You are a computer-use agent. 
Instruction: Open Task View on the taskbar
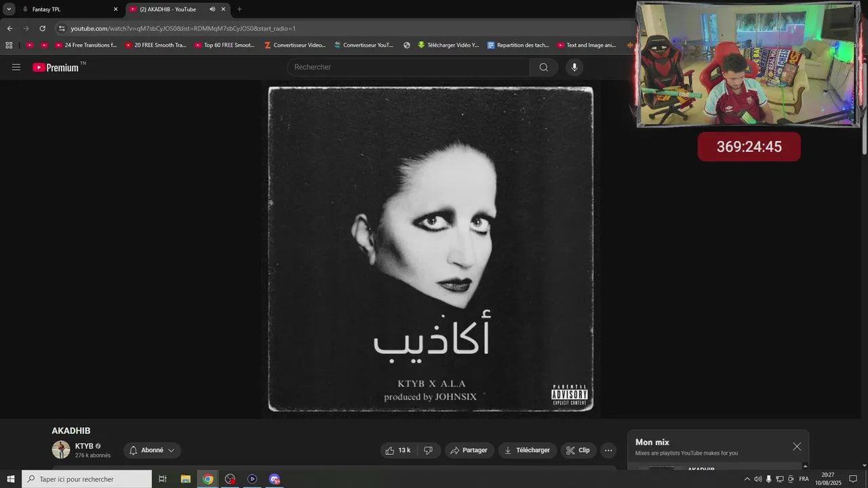[163, 479]
